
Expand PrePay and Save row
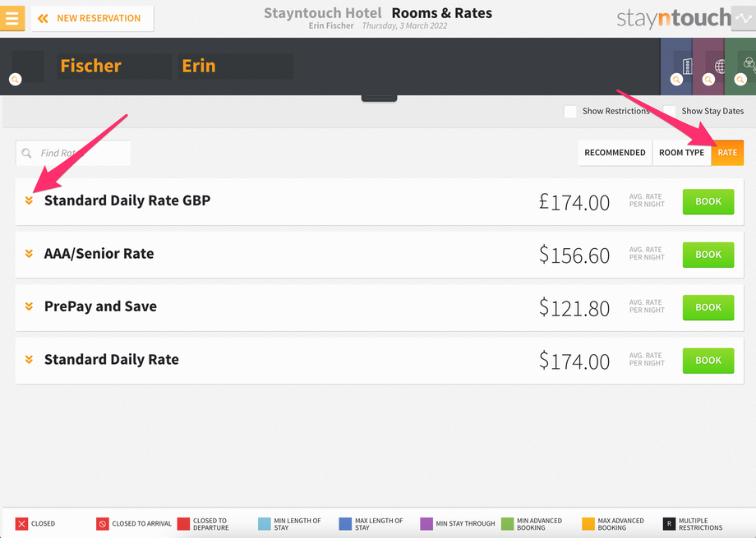pos(29,306)
